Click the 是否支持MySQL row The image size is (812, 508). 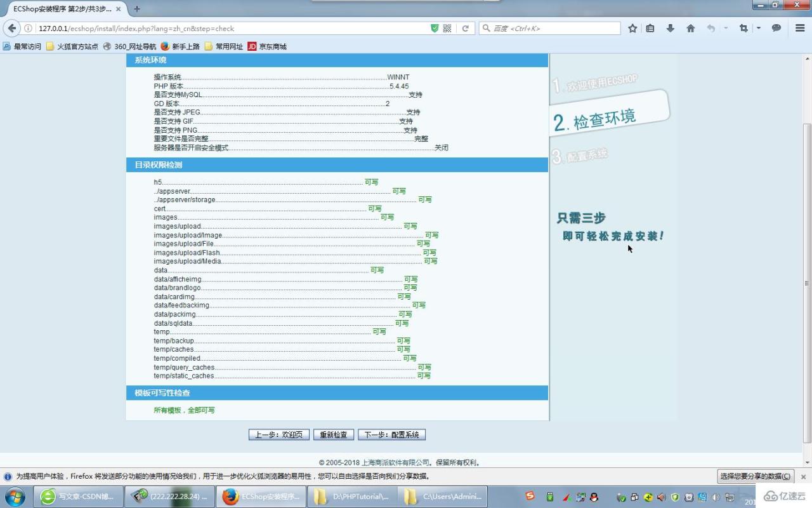pyautogui.click(x=288, y=95)
